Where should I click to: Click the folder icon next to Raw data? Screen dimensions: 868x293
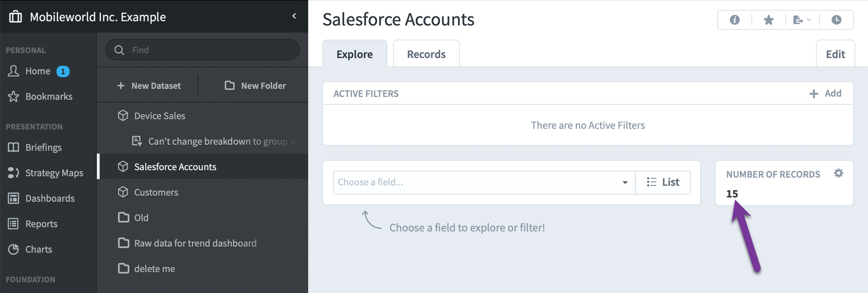click(123, 243)
